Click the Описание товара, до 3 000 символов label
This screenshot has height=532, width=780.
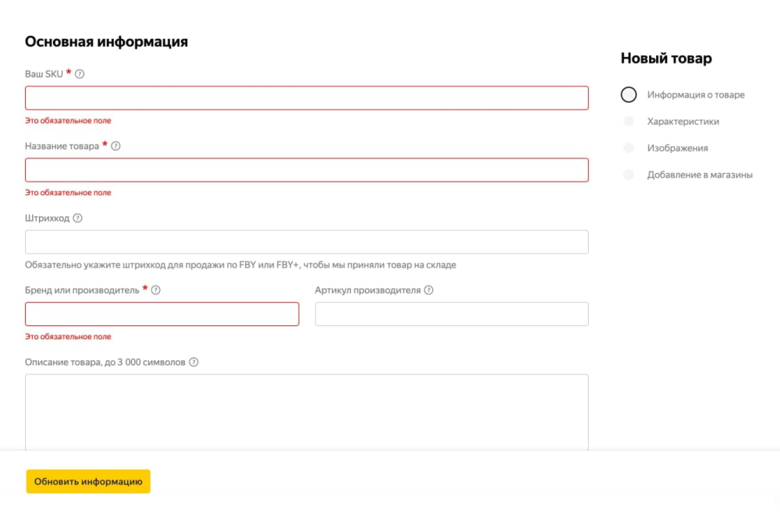pos(105,362)
